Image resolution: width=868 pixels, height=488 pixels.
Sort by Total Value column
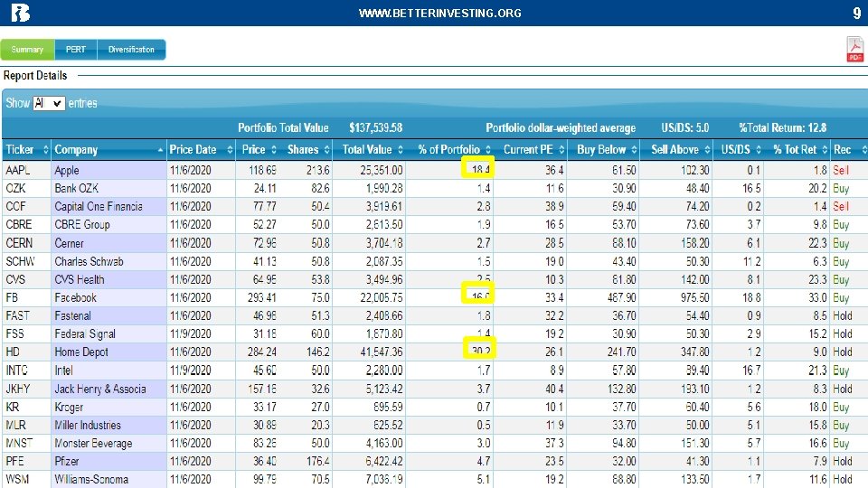[370, 149]
